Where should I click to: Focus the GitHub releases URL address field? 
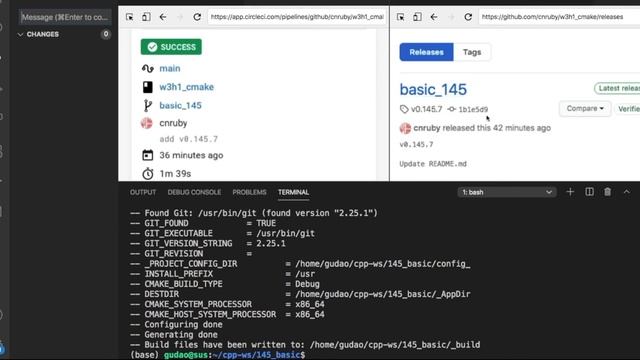point(559,17)
